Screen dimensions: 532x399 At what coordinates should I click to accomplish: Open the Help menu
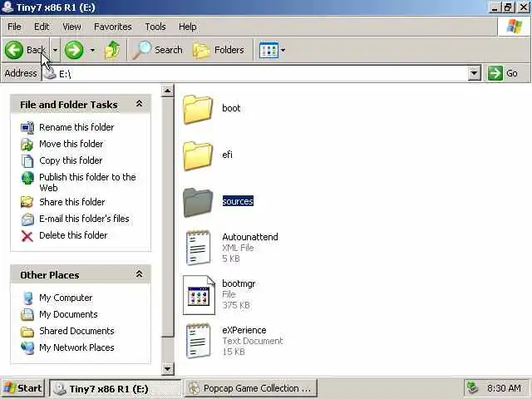pyautogui.click(x=188, y=27)
